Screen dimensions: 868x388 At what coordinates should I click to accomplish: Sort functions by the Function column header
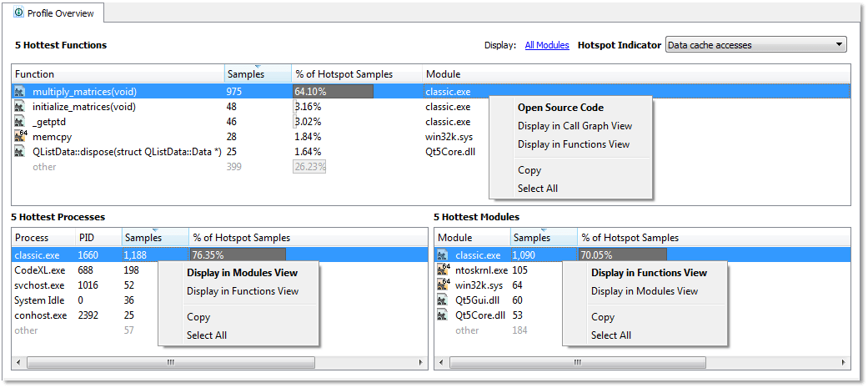point(118,74)
